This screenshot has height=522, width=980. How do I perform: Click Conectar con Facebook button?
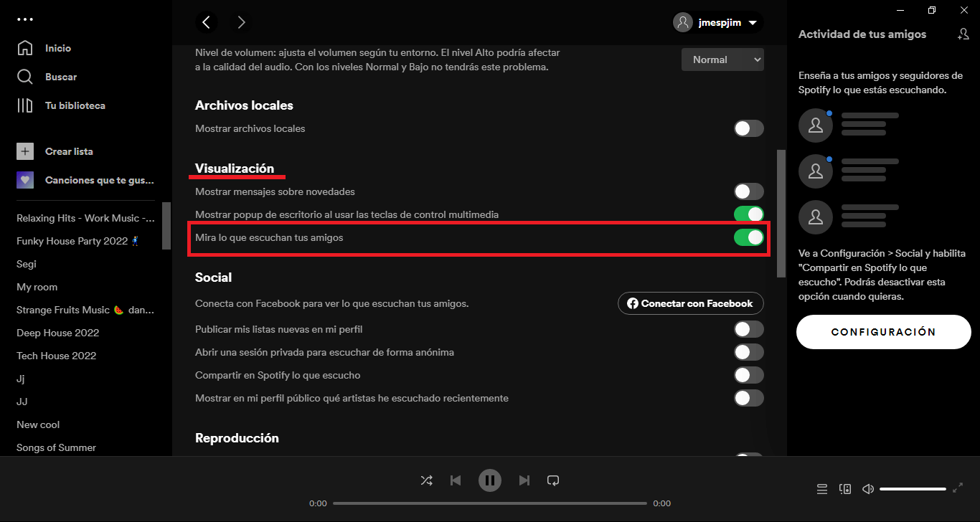[x=691, y=303]
